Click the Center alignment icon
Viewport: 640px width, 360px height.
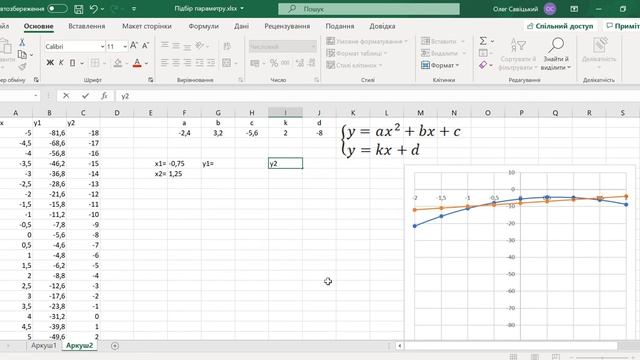[176, 62]
